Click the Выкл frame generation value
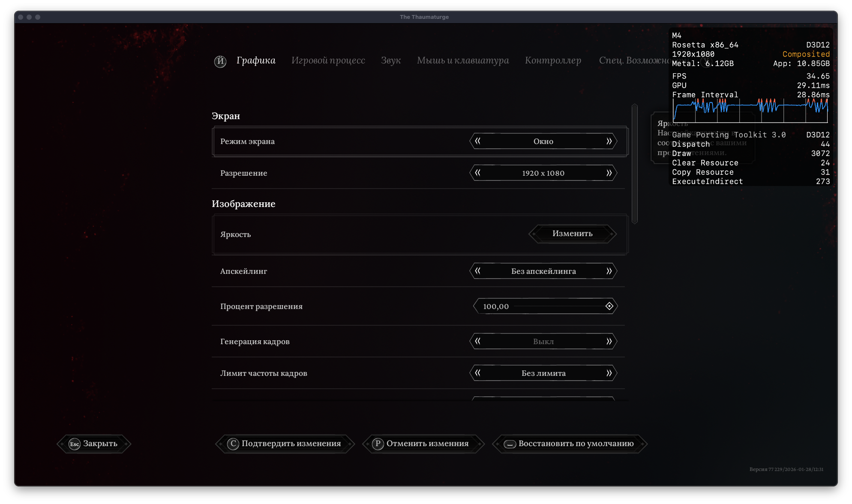Screen dimensions: 852x504 (x=543, y=342)
